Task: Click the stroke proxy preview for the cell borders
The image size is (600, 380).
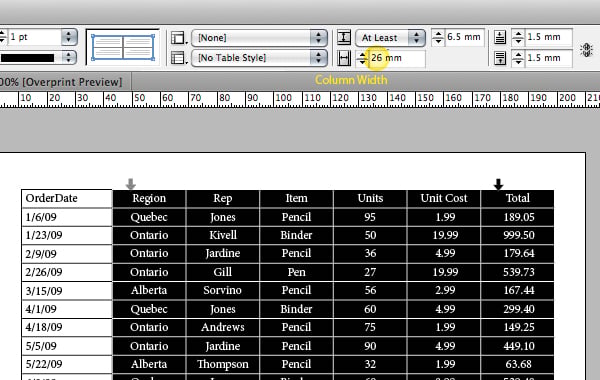Action: [123, 47]
